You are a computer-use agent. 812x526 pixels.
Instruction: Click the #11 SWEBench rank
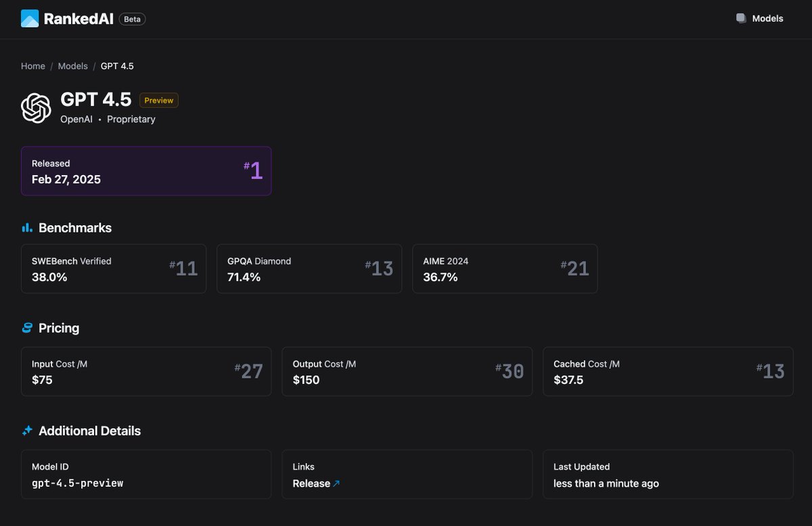coord(183,268)
